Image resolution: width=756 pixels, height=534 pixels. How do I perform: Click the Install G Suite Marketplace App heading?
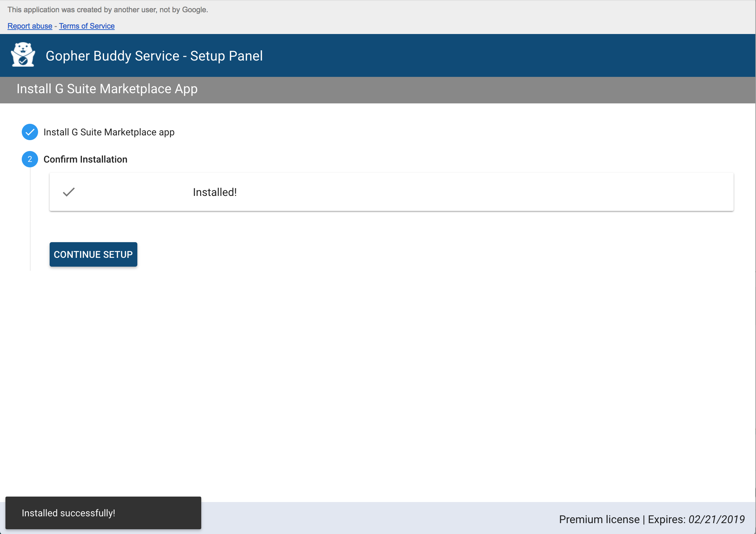107,89
